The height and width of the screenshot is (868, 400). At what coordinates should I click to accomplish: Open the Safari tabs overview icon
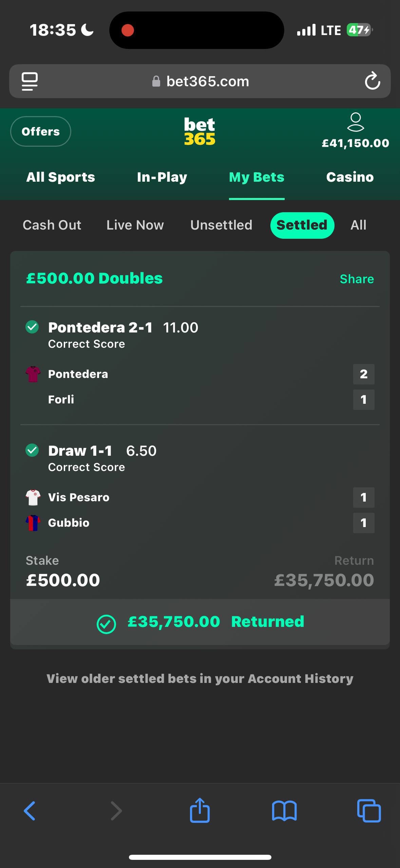369,811
